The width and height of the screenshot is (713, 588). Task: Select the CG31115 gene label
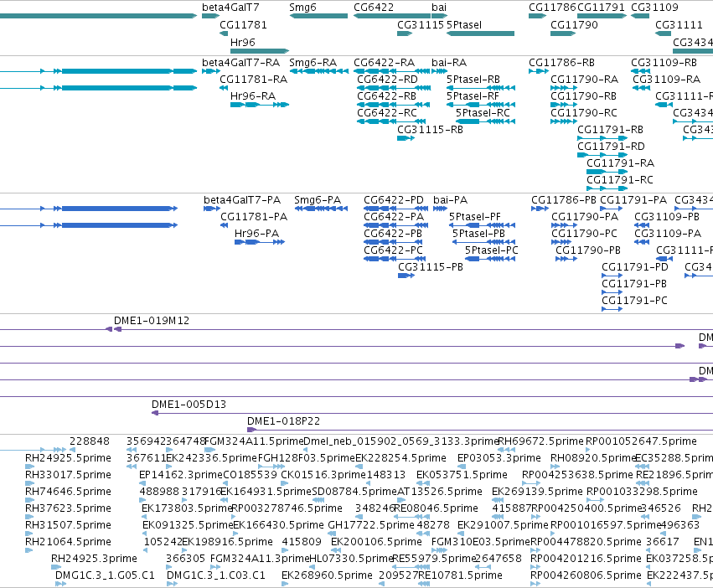(x=420, y=25)
